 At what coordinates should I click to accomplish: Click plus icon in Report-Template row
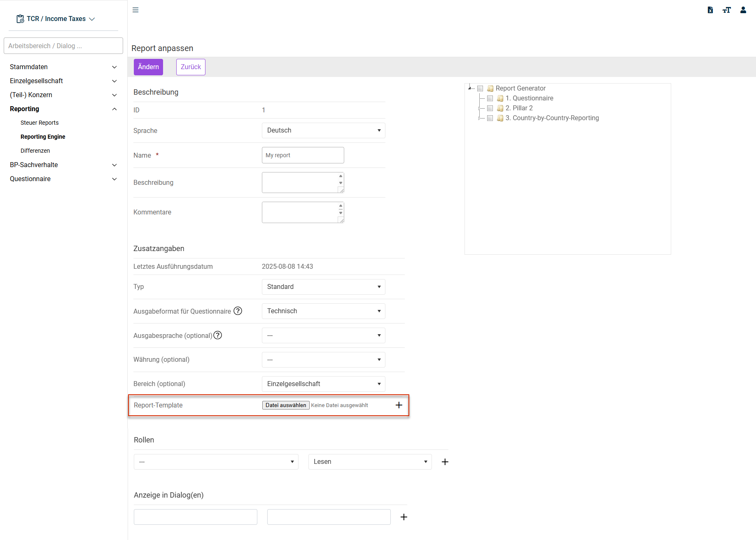pyautogui.click(x=399, y=405)
